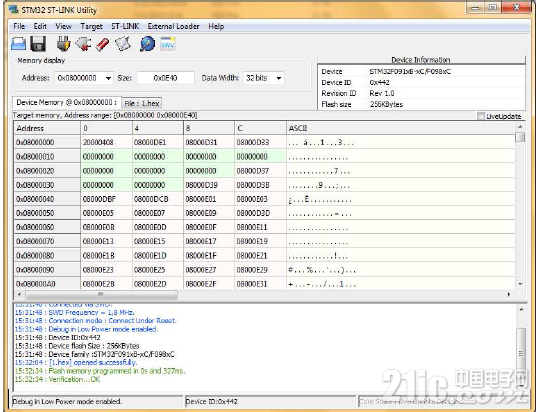Open the View menu
This screenshot has width=536, height=412.
(63, 26)
